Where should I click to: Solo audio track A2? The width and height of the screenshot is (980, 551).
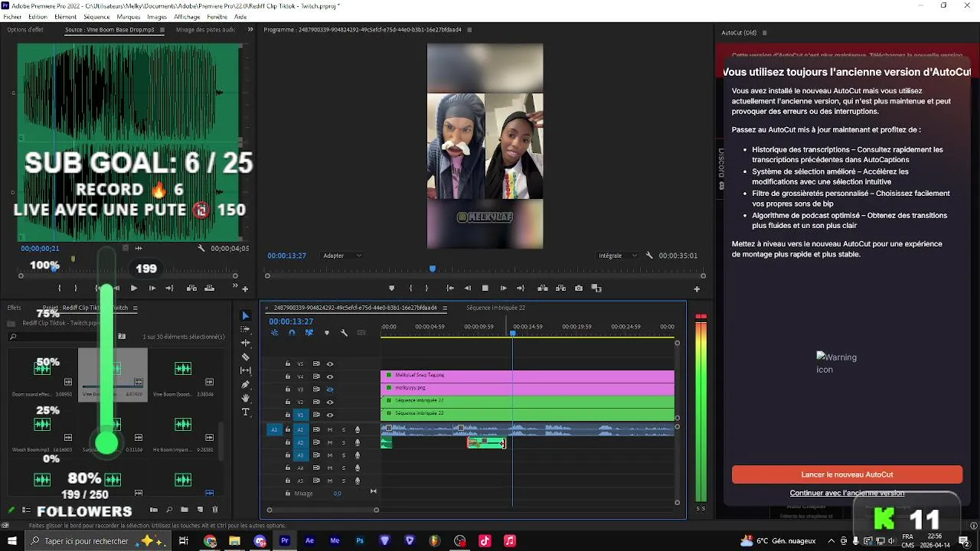point(344,442)
